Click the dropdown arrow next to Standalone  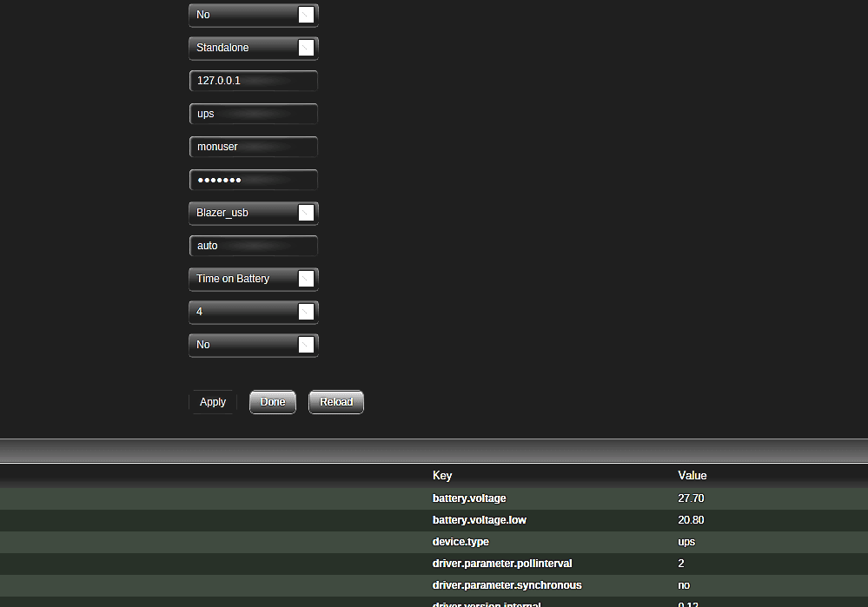tap(306, 48)
